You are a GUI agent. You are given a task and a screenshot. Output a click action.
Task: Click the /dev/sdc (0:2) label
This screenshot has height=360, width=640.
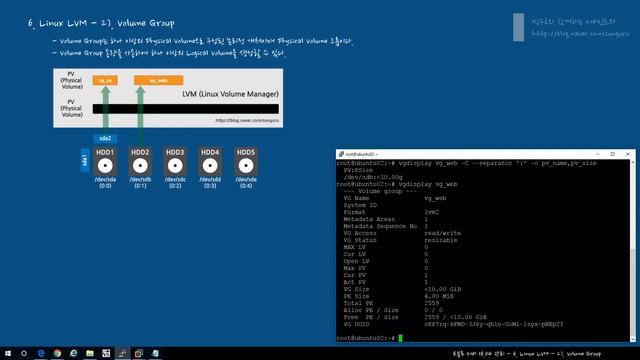tap(175, 182)
